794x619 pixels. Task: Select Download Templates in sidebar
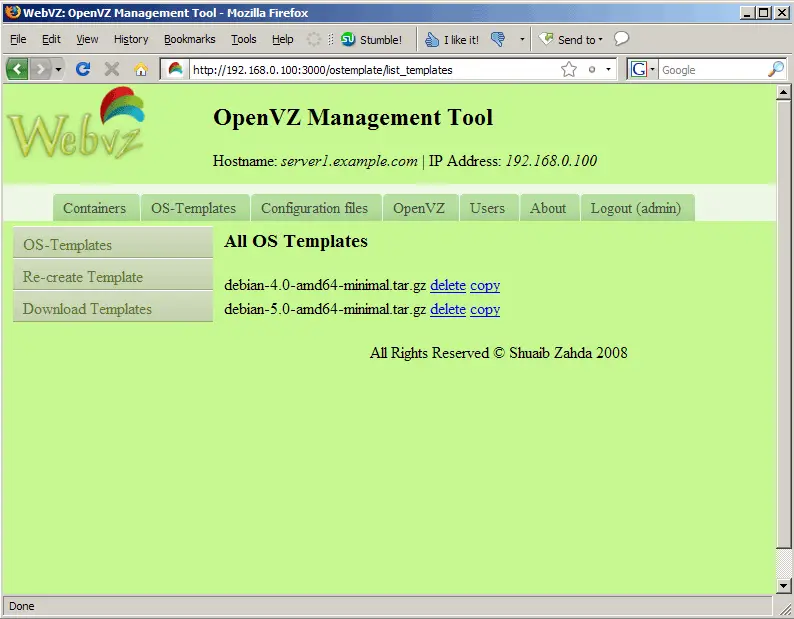pos(113,308)
